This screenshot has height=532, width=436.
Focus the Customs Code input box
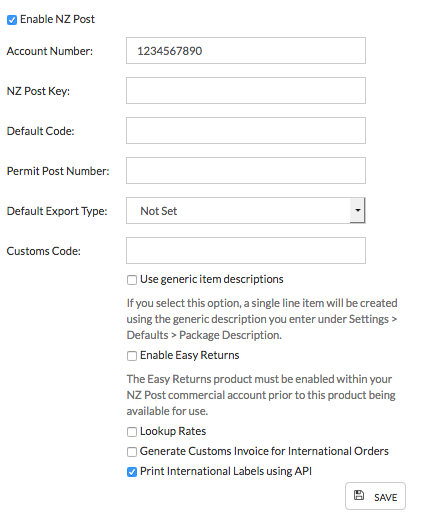[246, 250]
